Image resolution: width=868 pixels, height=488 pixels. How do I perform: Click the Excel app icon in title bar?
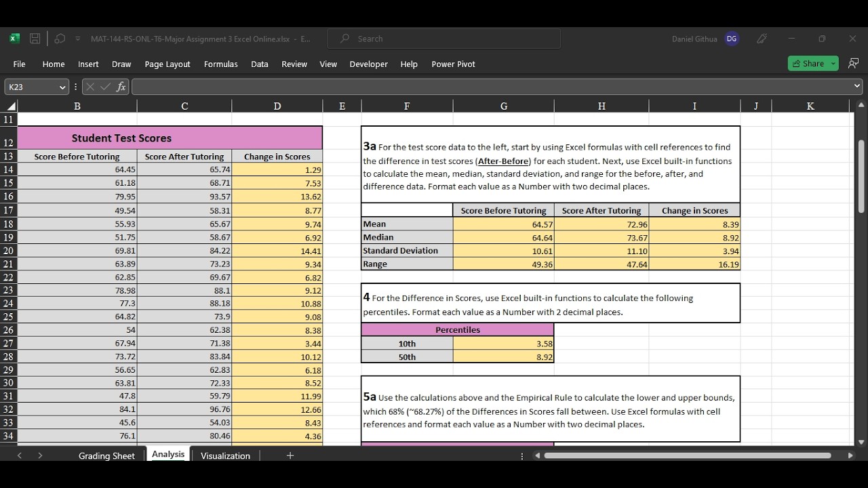pyautogui.click(x=15, y=39)
